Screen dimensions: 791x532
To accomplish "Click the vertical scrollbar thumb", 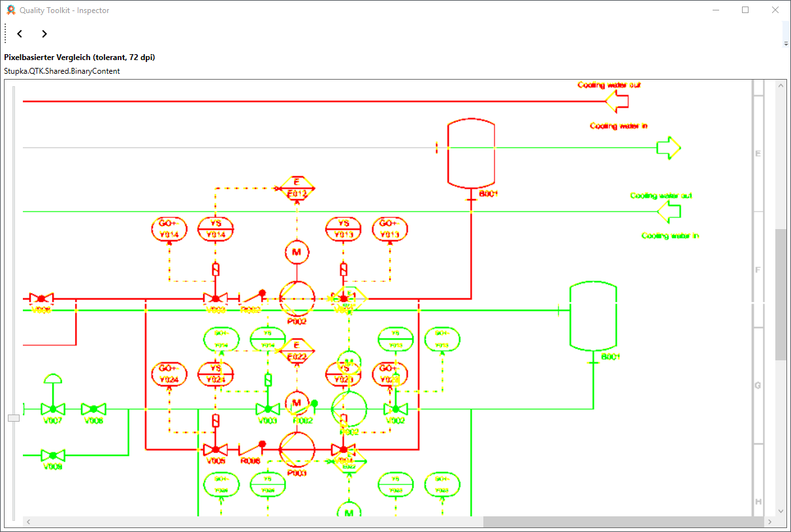I will pyautogui.click(x=781, y=294).
